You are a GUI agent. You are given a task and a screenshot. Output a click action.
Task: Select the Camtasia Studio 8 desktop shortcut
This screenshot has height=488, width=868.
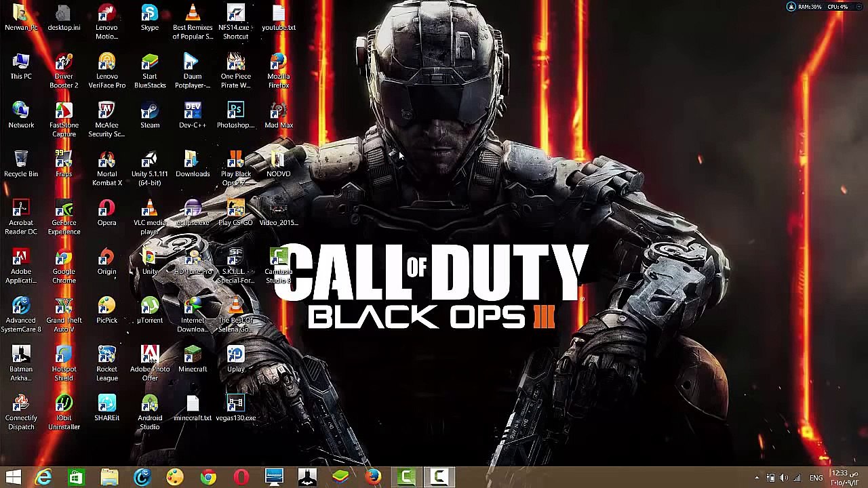pos(278,266)
